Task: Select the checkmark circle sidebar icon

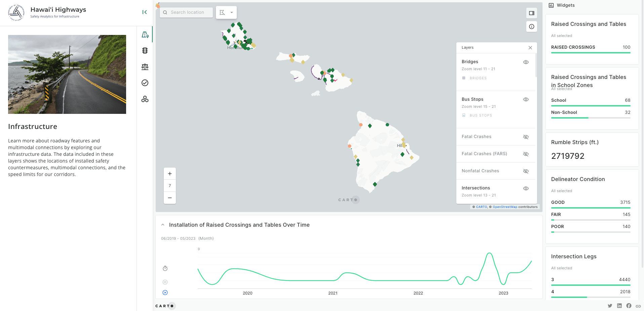Action: point(145,83)
